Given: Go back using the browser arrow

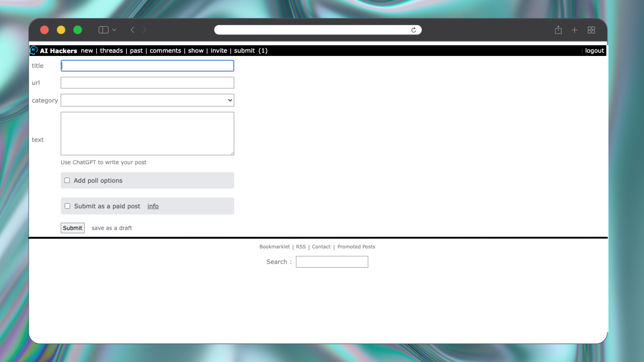Looking at the screenshot, I should (132, 30).
